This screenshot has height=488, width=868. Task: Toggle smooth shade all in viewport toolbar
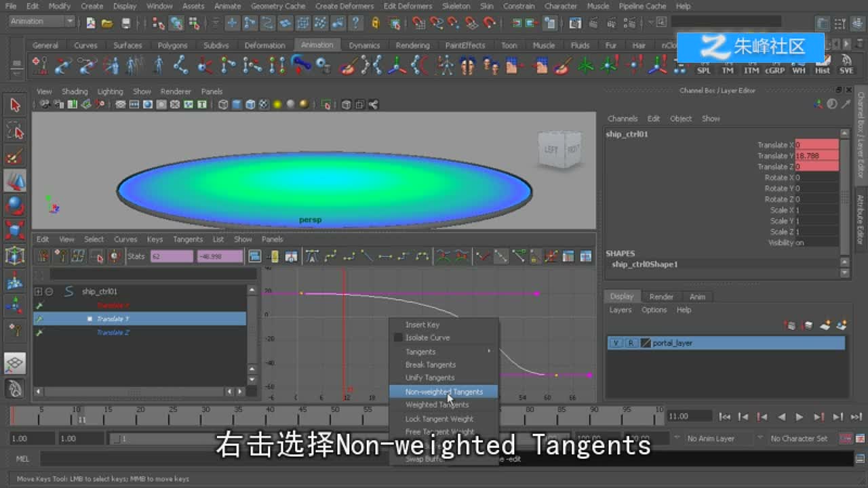[x=237, y=104]
